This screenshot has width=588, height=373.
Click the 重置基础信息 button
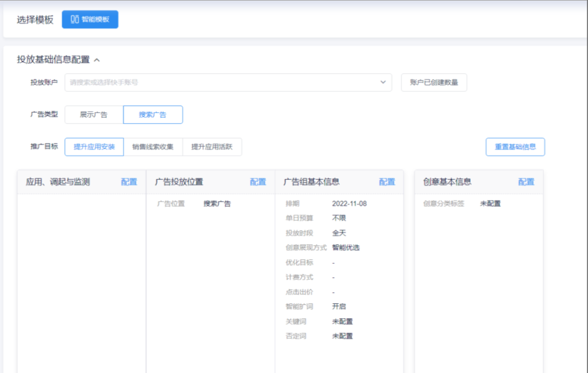(515, 146)
